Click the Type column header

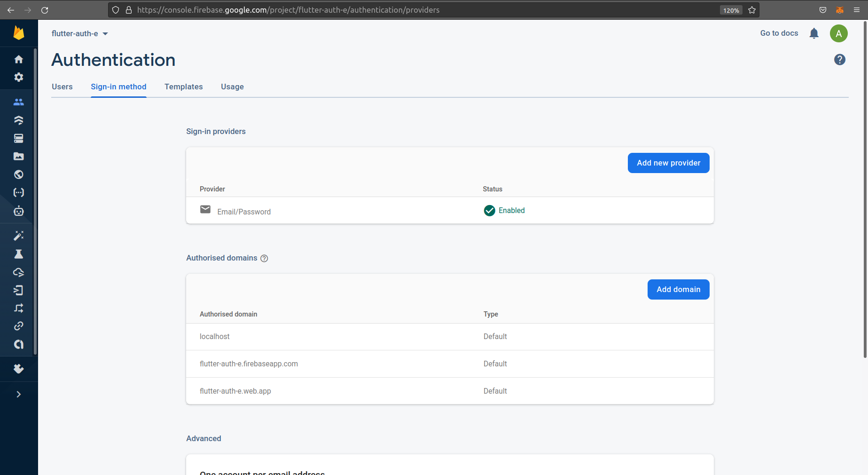click(x=491, y=314)
